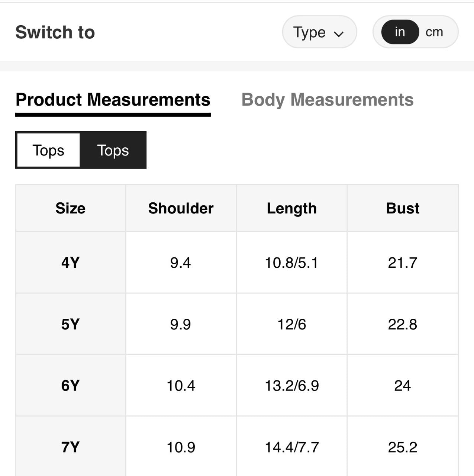
Task: Select the white-background Tops tab
Action: point(48,150)
